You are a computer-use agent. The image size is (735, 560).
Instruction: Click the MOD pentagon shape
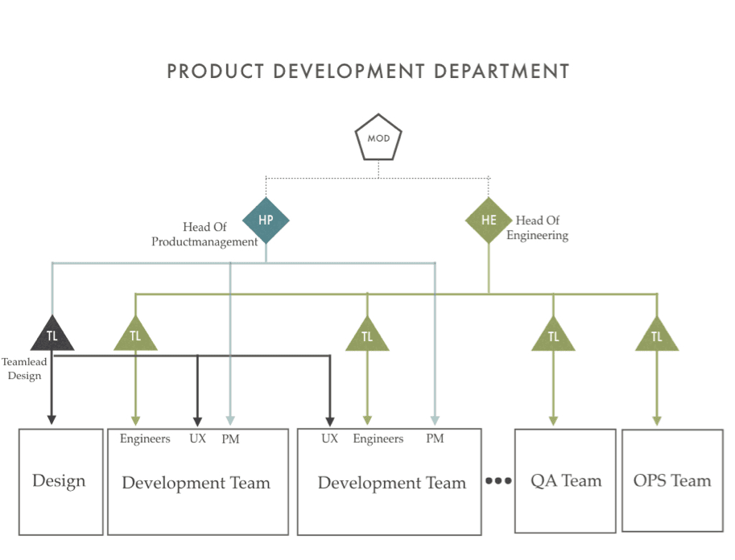tap(378, 138)
